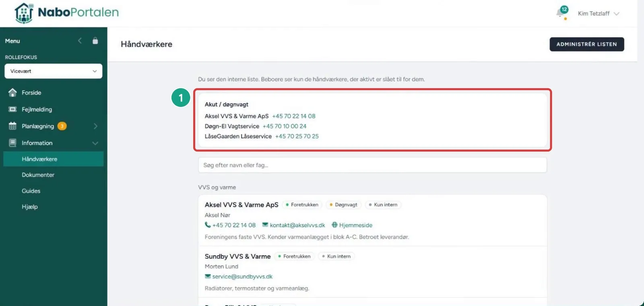Click the Administrér Listen button

587,44
